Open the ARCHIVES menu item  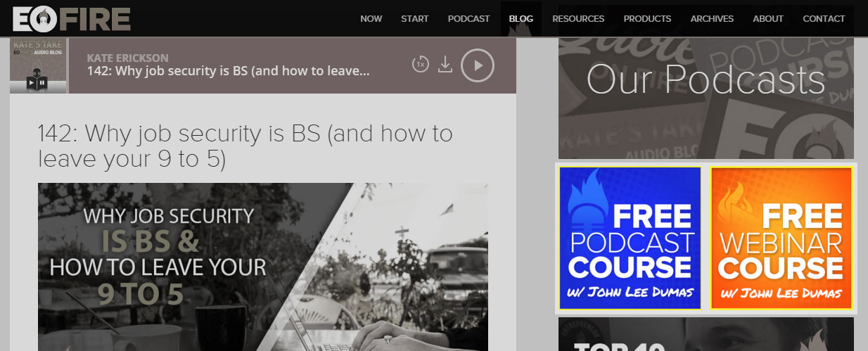pyautogui.click(x=712, y=19)
